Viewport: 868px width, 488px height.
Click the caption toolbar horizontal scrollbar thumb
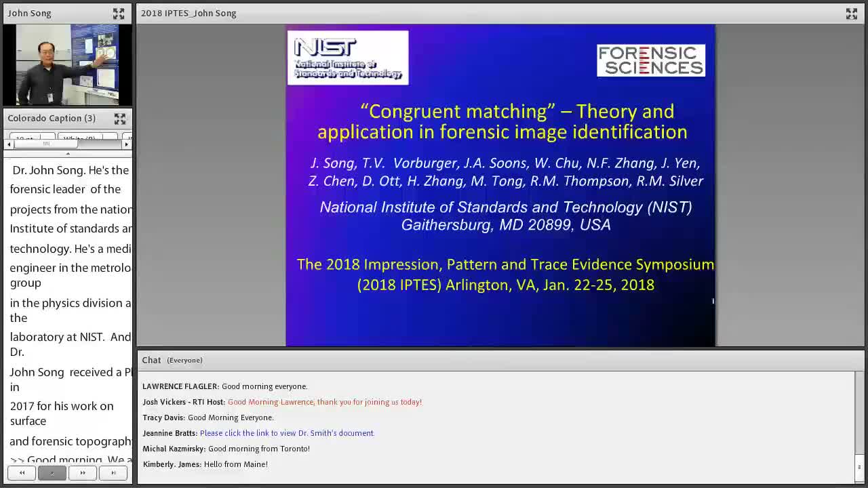pyautogui.click(x=46, y=144)
